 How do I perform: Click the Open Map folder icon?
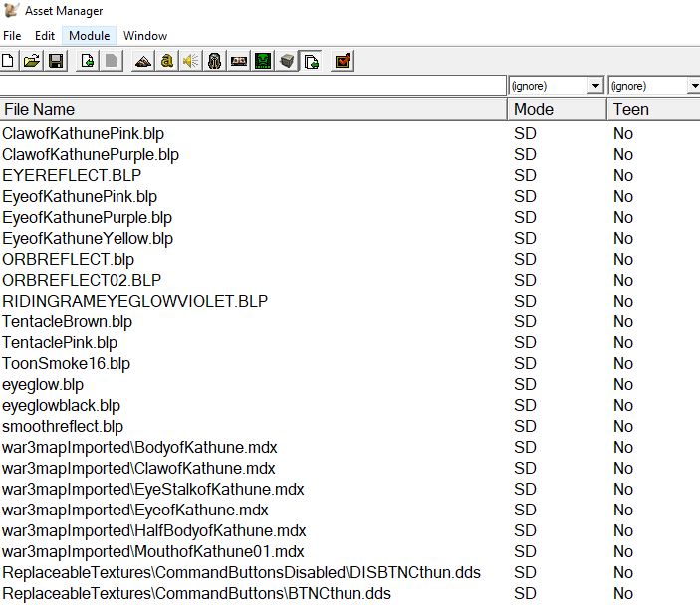point(32,61)
